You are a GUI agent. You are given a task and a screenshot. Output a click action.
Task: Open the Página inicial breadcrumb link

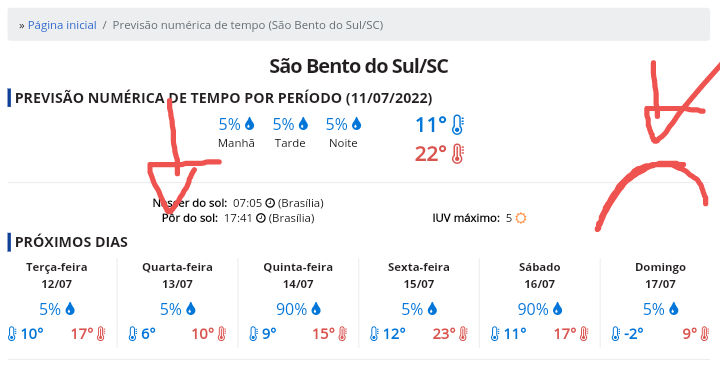click(x=62, y=25)
